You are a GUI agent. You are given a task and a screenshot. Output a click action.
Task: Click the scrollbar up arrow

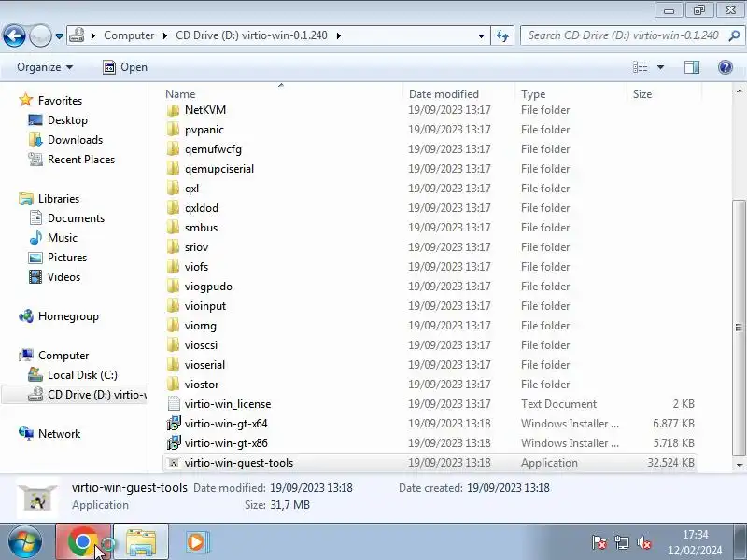[739, 91]
